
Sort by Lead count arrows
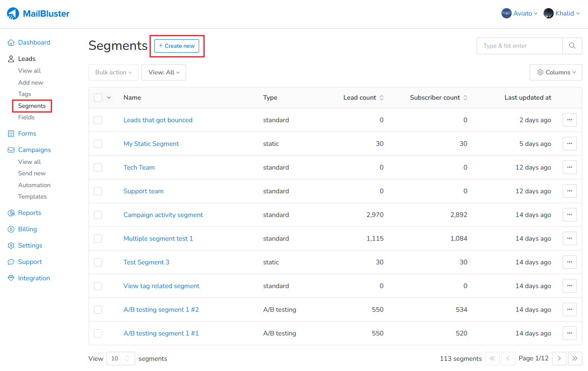coord(382,98)
